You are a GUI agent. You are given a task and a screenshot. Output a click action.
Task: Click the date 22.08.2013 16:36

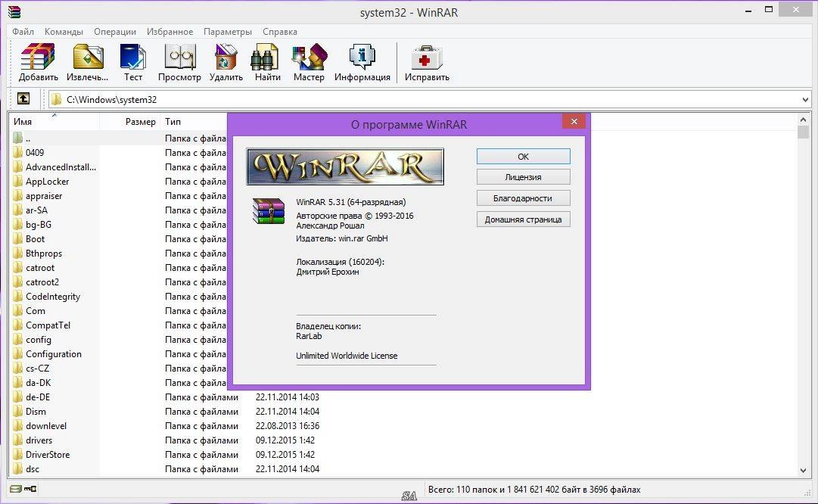coord(288,426)
